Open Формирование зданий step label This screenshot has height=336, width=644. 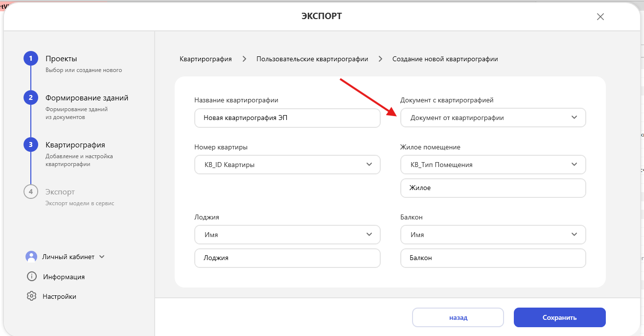pos(87,97)
